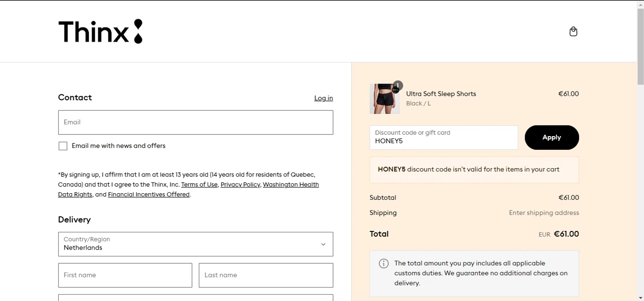Open the Terms of Use link
The image size is (644, 301).
point(199,185)
